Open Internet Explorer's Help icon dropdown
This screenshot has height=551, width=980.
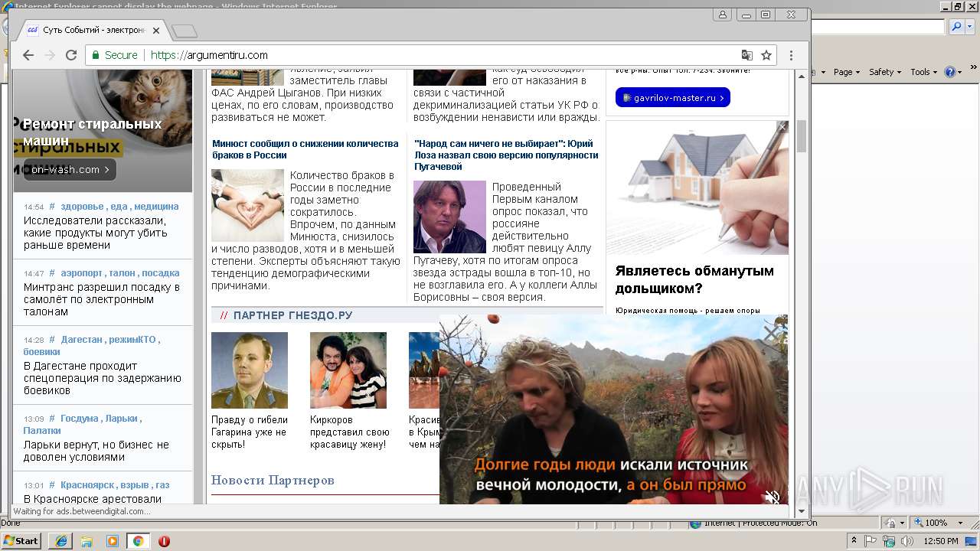tap(953, 72)
